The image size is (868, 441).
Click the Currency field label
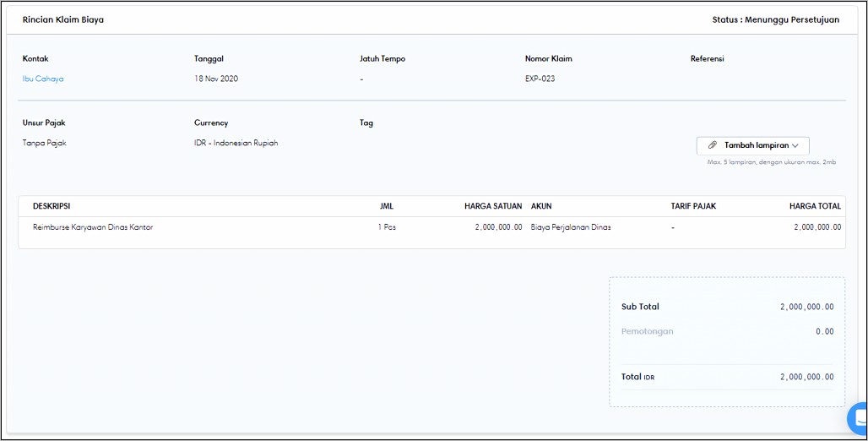point(211,123)
